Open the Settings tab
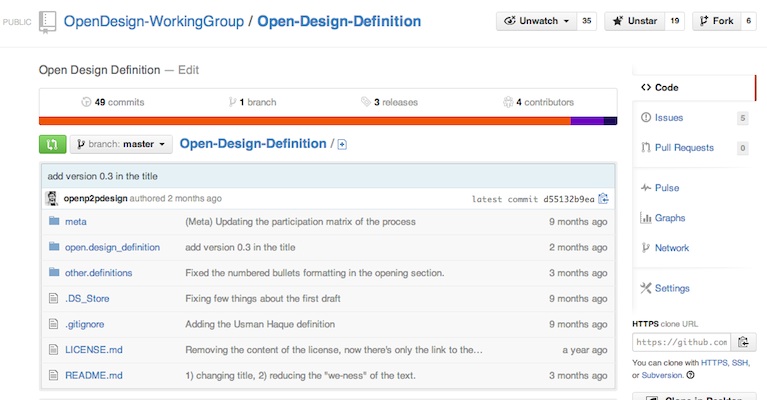Image resolution: width=767 pixels, height=400 pixels. coord(694,289)
